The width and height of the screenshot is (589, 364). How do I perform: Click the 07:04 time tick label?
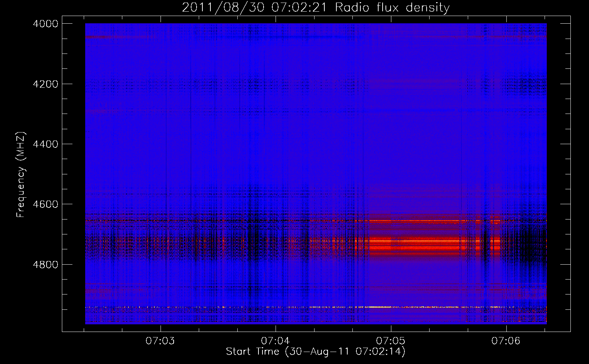coord(276,341)
